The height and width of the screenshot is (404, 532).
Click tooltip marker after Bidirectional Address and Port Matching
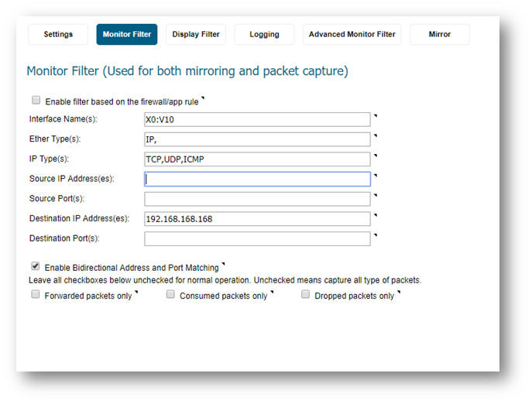(223, 264)
